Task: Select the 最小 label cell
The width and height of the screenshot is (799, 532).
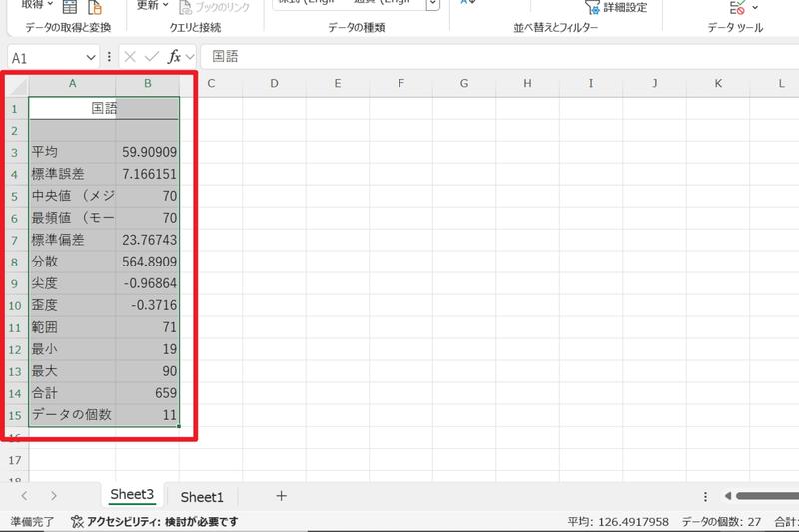Action: point(72,349)
